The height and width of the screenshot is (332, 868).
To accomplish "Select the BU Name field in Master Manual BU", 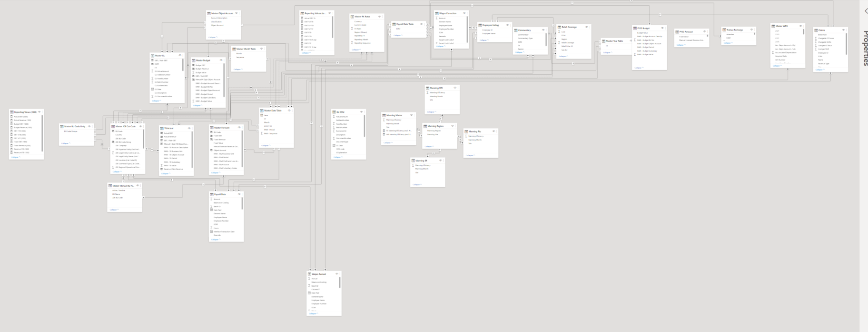I will (x=116, y=194).
